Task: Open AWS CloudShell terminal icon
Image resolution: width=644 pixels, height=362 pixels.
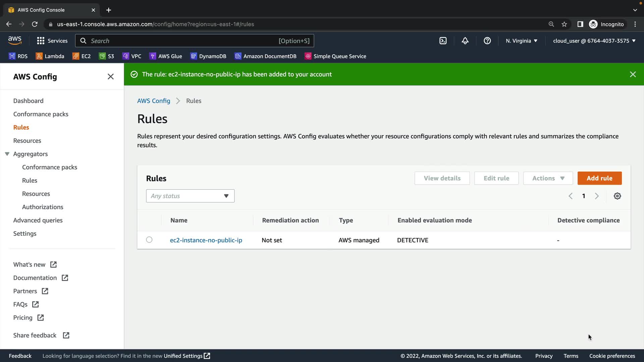Action: point(443,41)
